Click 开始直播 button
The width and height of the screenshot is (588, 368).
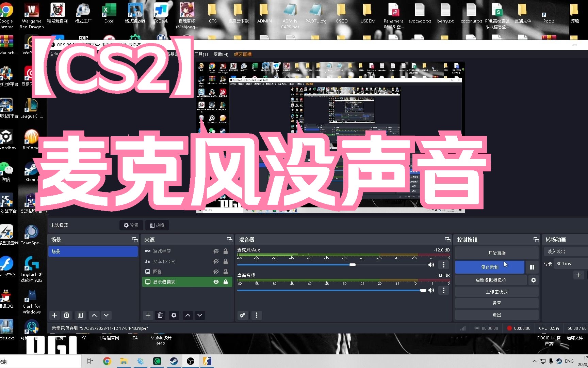click(x=496, y=253)
